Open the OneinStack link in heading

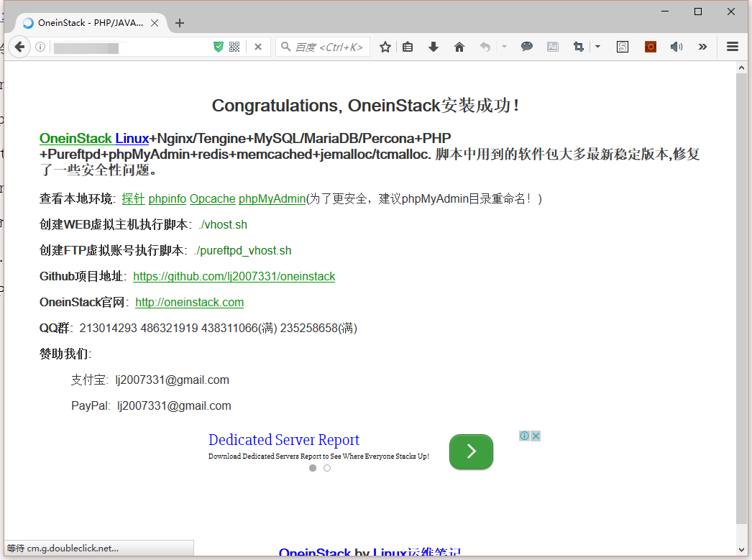point(75,138)
